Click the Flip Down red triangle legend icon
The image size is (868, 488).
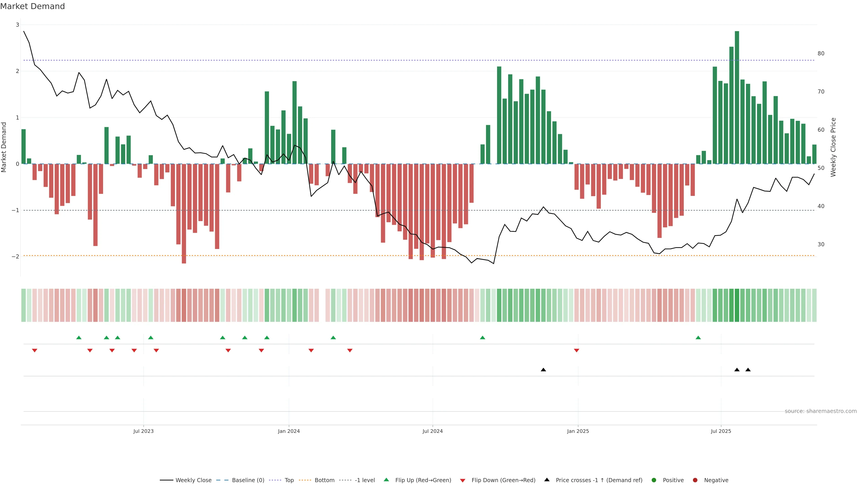[x=463, y=481]
